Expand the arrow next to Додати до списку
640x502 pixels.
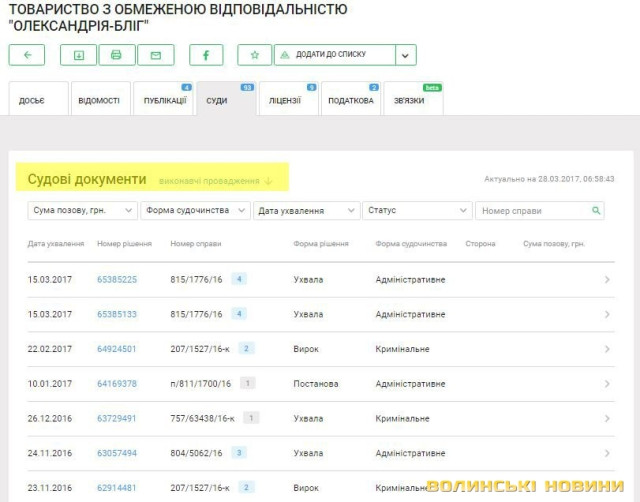(x=405, y=55)
